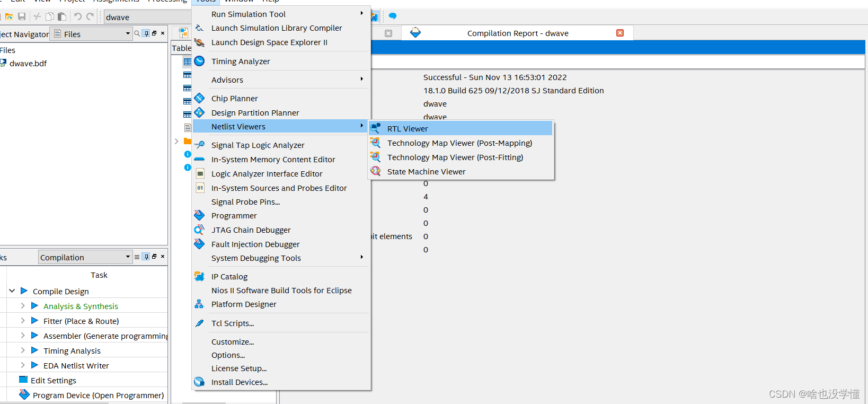Screen dimensions: 868x404
Task: Expand the Fitter (Place & Route) task
Action: coord(23,321)
